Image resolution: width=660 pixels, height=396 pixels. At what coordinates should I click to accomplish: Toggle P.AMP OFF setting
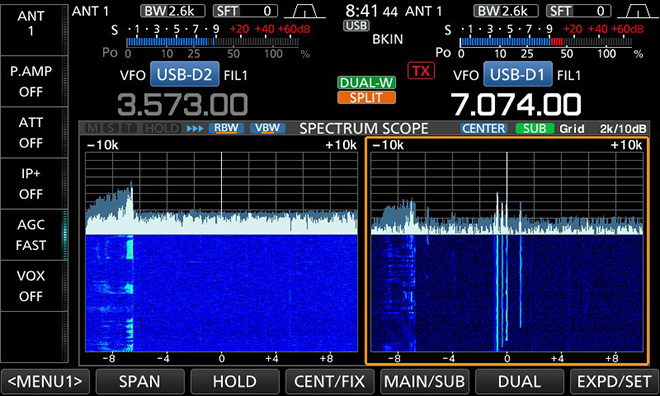click(31, 81)
